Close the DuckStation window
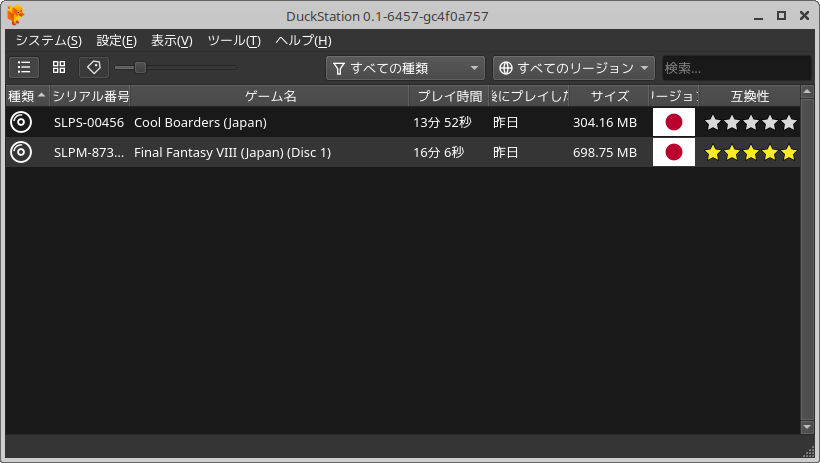Image resolution: width=820 pixels, height=463 pixels. [804, 16]
